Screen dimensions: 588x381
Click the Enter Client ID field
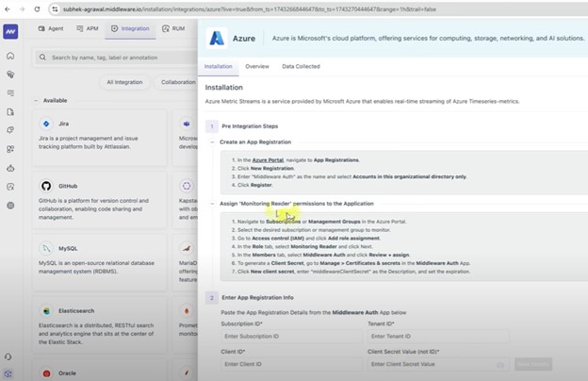click(x=292, y=364)
